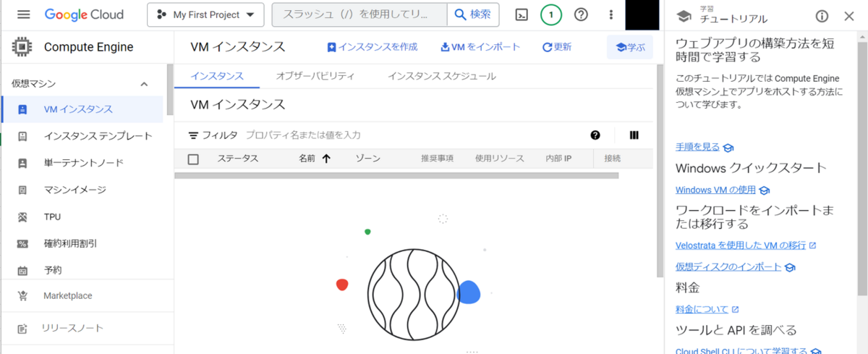Click the 確約利用割引 percent icon
868x354 pixels.
[22, 243]
